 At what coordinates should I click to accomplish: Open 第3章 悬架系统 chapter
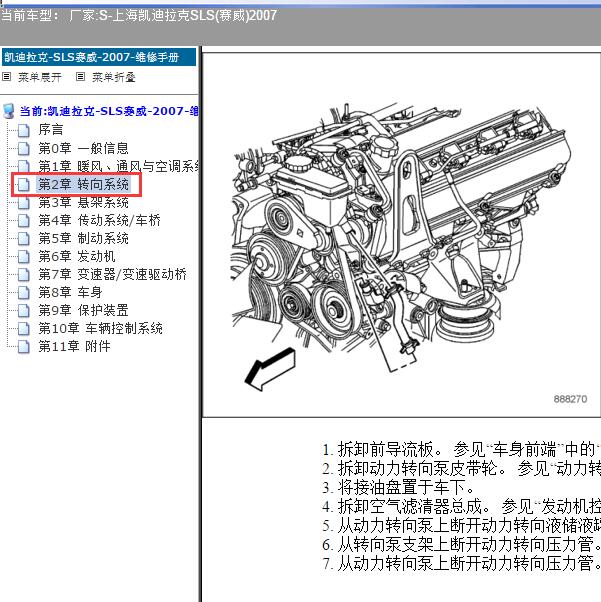(83, 202)
